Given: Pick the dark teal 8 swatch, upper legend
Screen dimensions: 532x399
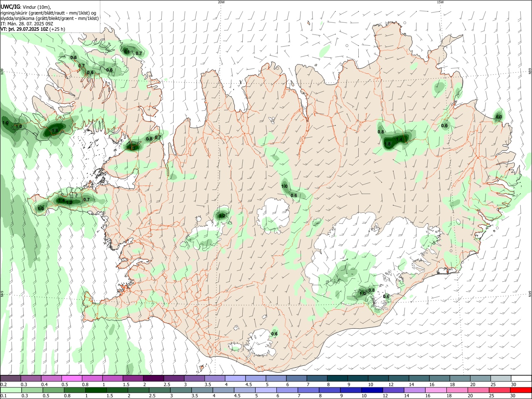Looking at the screenshot, I should tap(337, 378).
